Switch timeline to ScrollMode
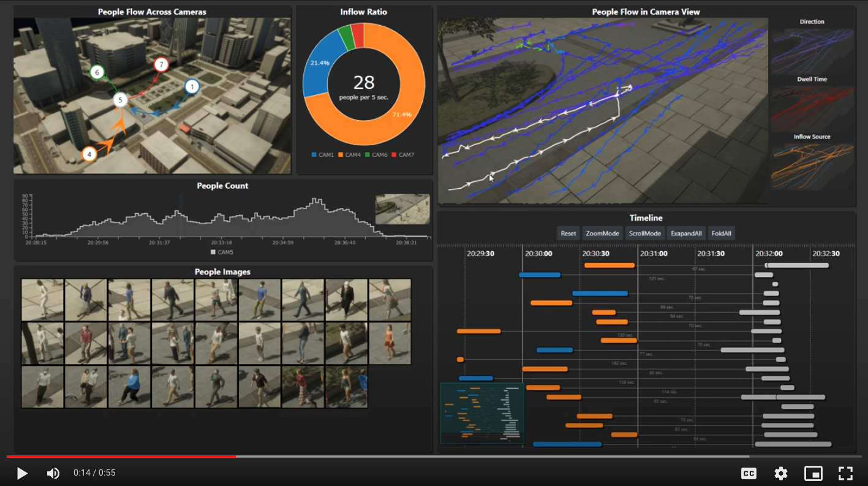Screen dimensions: 868x486 [644, 234]
